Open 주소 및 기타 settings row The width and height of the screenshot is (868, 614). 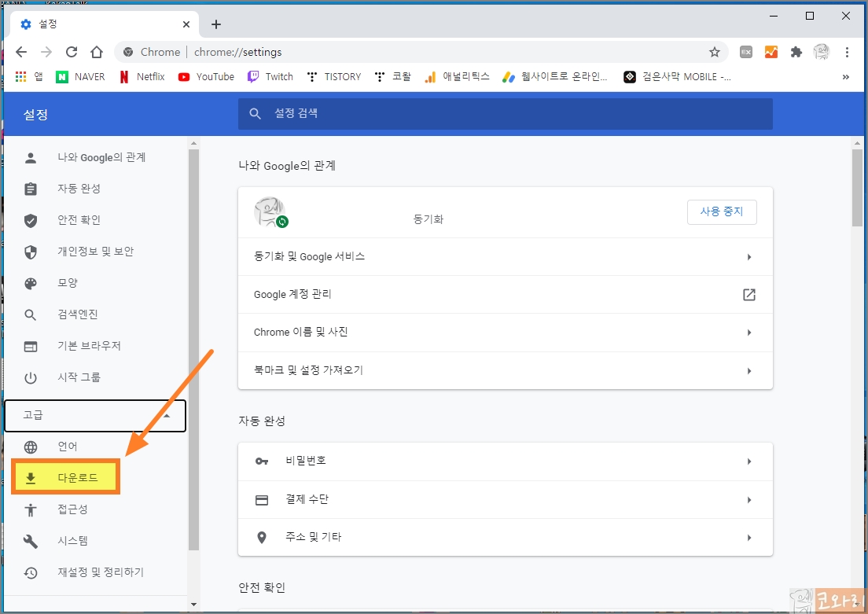pos(506,538)
